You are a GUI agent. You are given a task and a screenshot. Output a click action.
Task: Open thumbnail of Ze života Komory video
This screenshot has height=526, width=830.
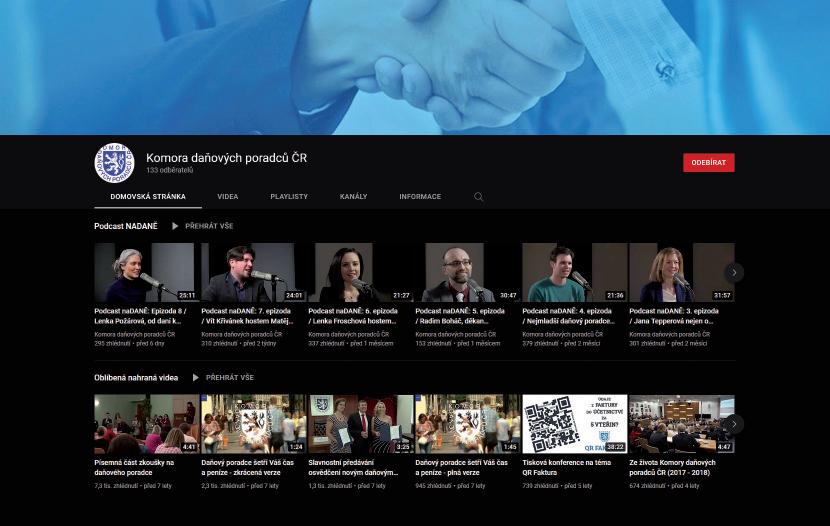click(x=681, y=424)
